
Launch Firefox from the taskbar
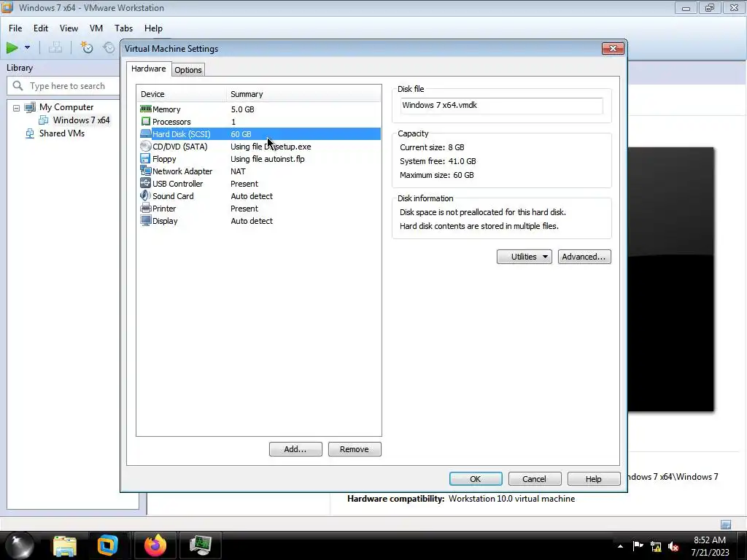155,545
